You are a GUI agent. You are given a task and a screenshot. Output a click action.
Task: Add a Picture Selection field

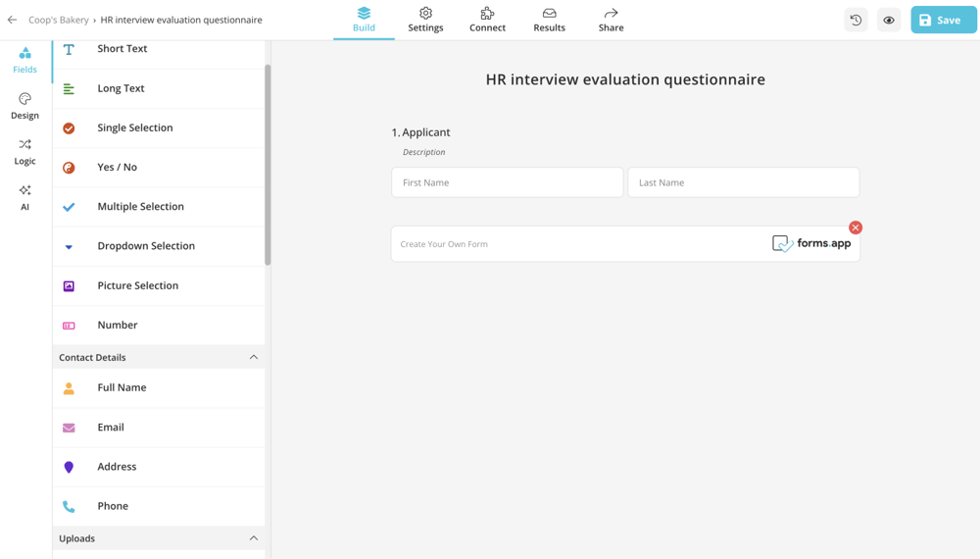point(159,285)
